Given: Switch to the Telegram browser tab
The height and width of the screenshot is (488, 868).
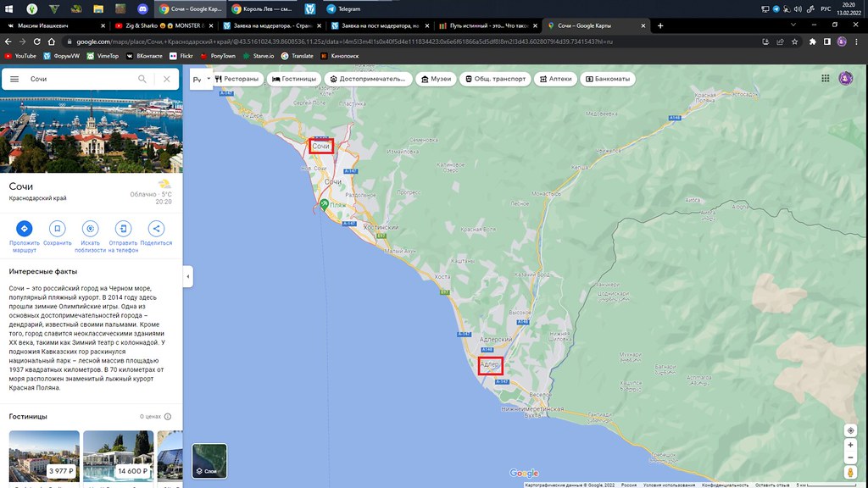Looking at the screenshot, I should pos(349,25).
